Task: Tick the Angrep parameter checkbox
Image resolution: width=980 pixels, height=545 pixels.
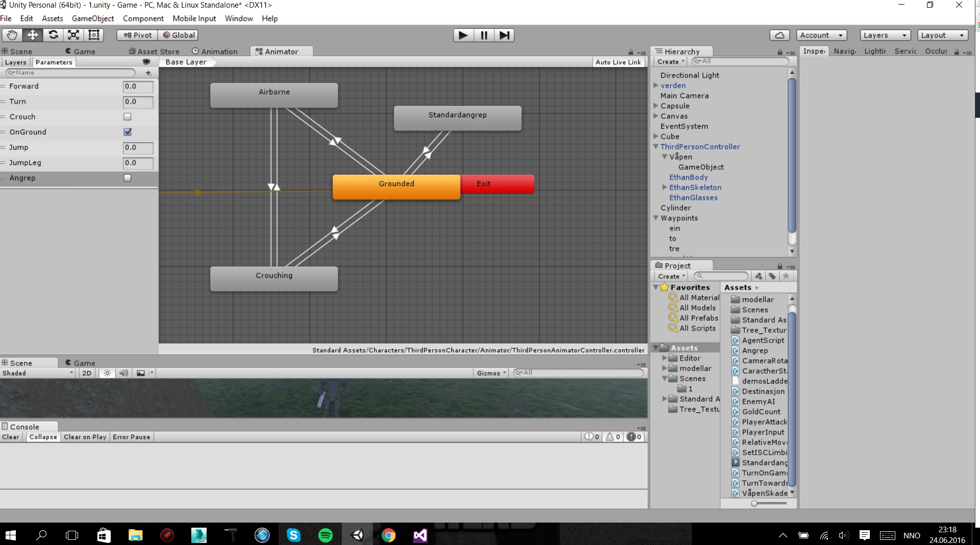Action: (x=128, y=178)
